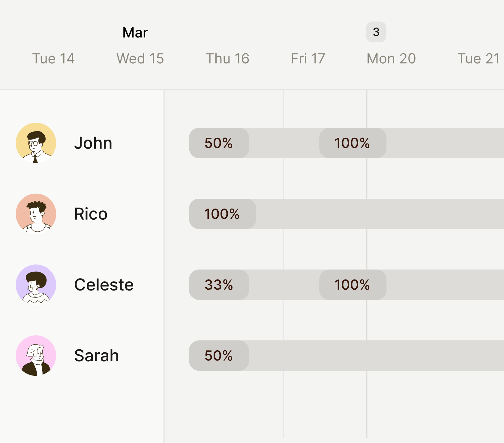504x443 pixels.
Task: Select Celeste's 33% allocation block
Action: (x=219, y=285)
